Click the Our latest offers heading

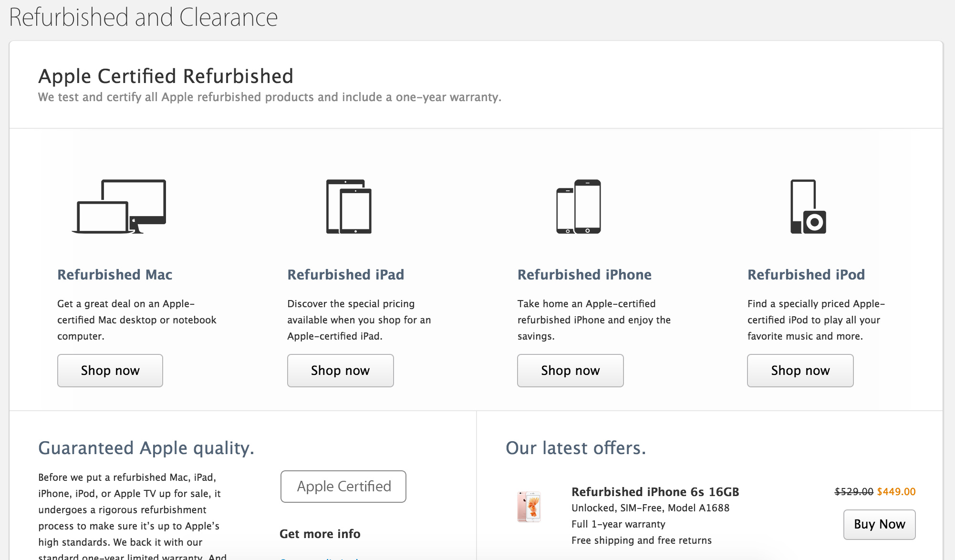pyautogui.click(x=576, y=448)
